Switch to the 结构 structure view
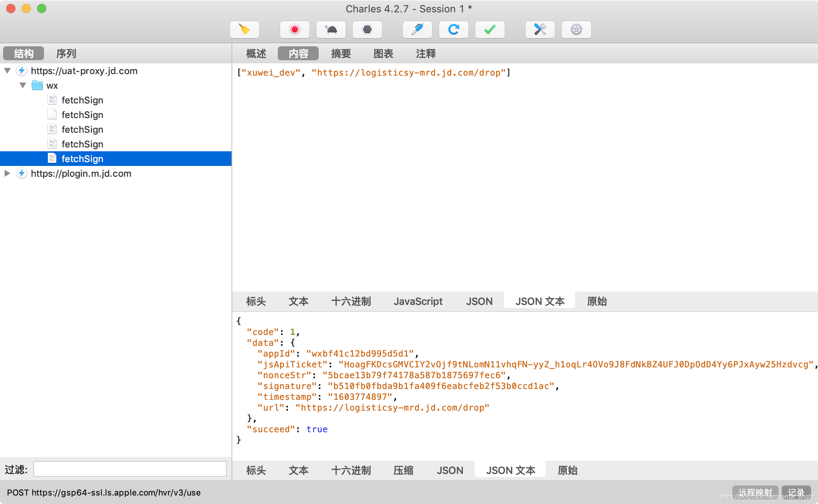Screen dimensions: 818x504 click(24, 53)
